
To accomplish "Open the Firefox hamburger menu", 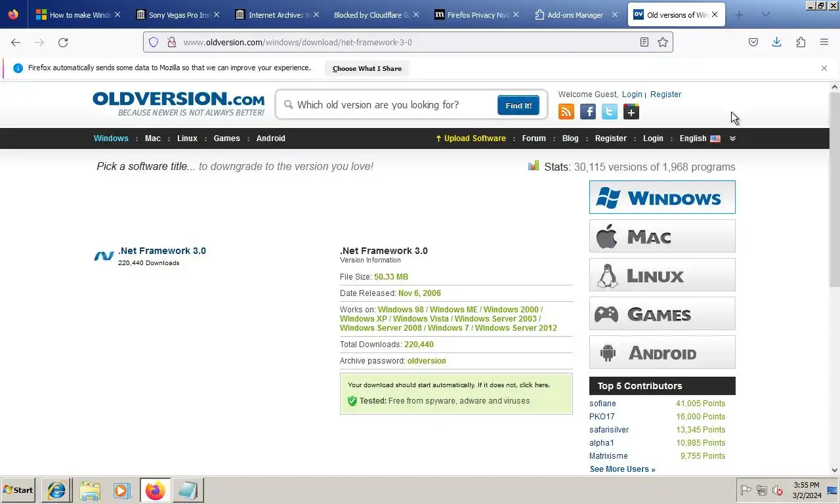I will click(824, 42).
